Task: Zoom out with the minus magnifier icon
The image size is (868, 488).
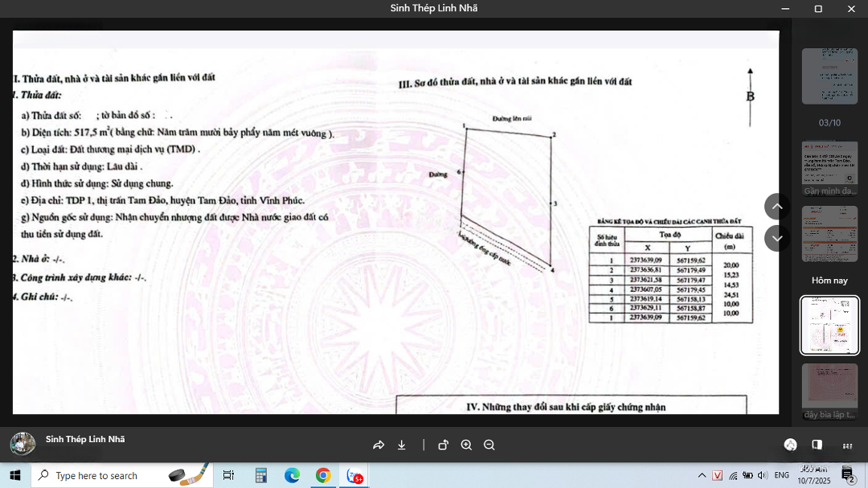Action: click(489, 445)
